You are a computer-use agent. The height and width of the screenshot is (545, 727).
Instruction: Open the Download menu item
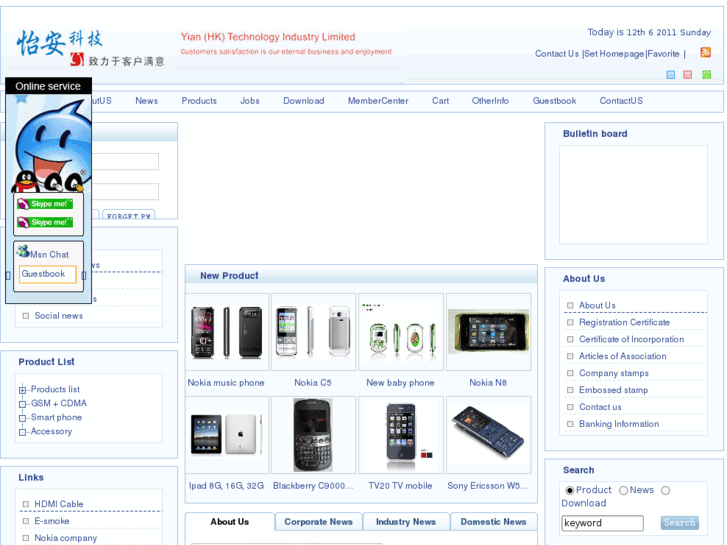coord(304,101)
